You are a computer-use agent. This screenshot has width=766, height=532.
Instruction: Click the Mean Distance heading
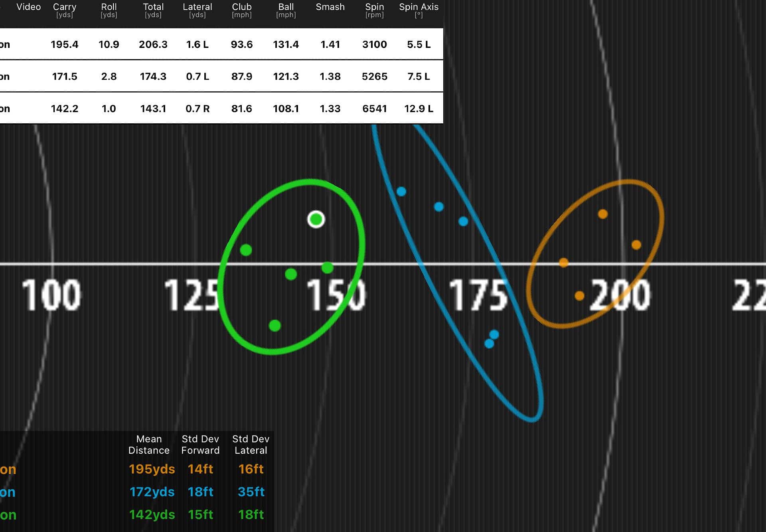click(x=149, y=445)
